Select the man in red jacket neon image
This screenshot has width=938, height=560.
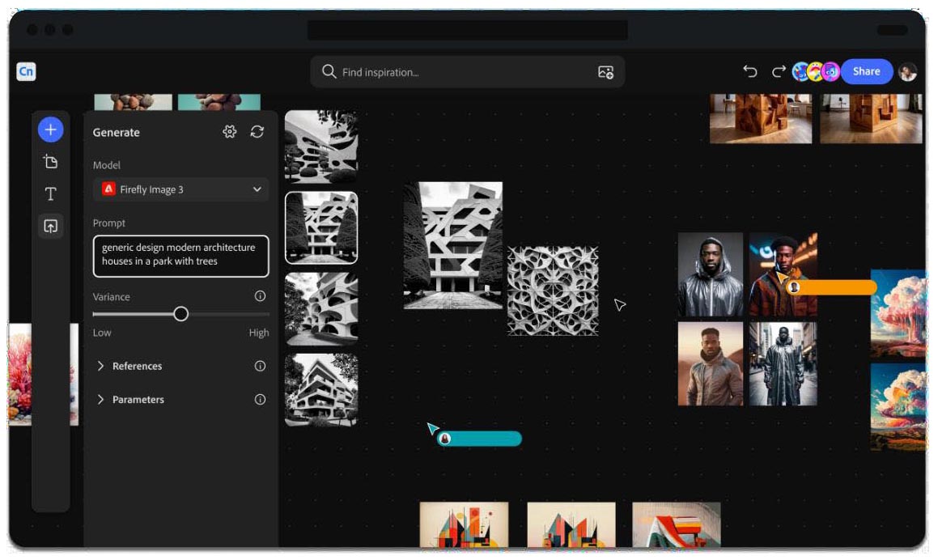[783, 274]
